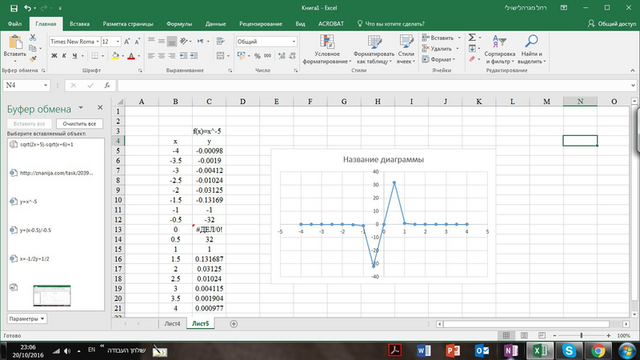Click the Format Painter brush icon
Viewport: 640px width, 360px height.
33,59
